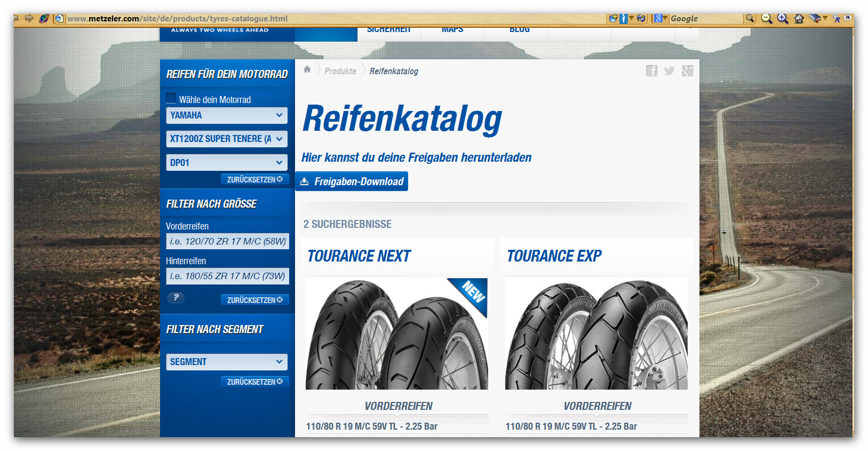868x451 pixels.
Task: Reset the motorcycle selection with ZURÜCKSETZEN
Action: click(254, 180)
